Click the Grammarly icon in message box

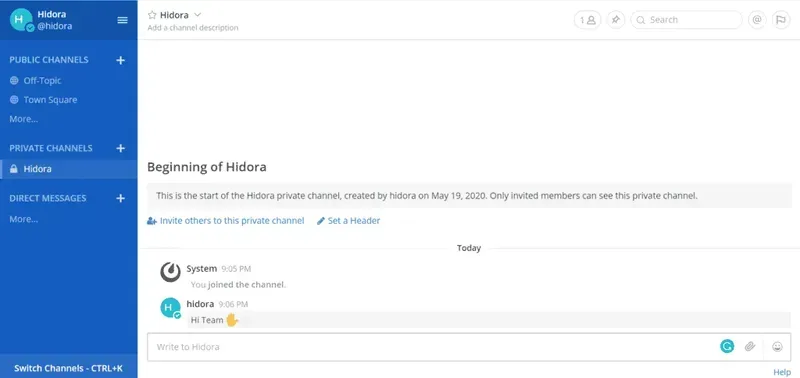click(x=727, y=347)
